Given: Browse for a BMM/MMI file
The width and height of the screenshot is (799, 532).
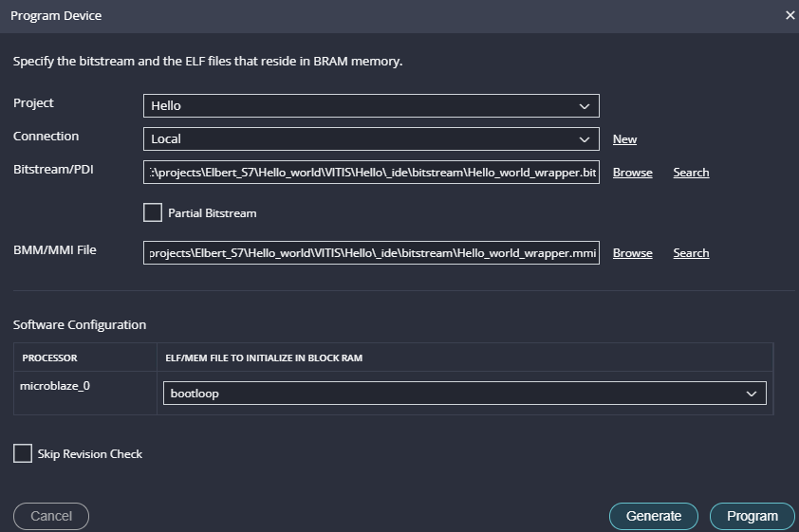Looking at the screenshot, I should click(632, 253).
